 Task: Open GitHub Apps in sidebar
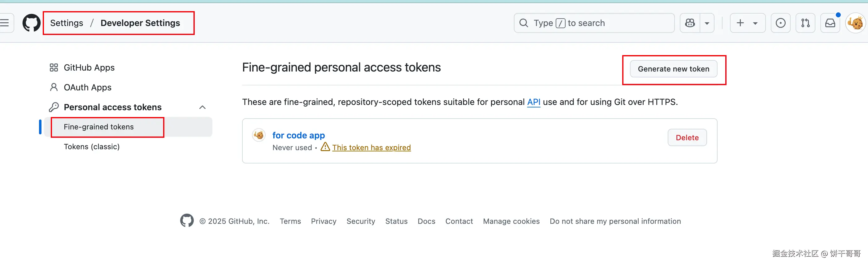[x=89, y=68]
